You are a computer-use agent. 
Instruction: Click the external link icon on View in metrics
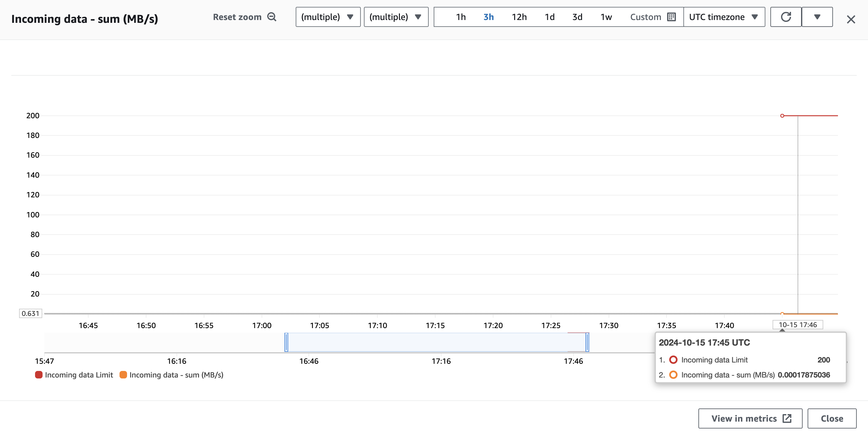click(x=788, y=418)
